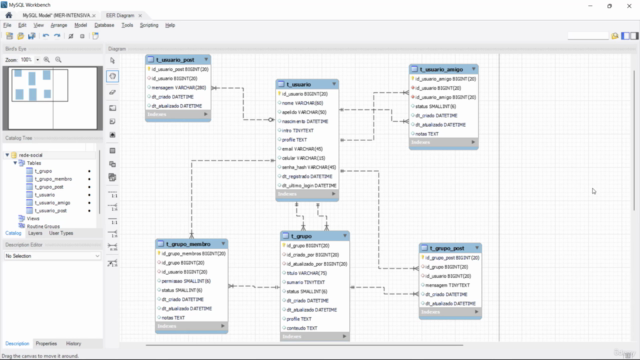Switch to the User Types tab
Image resolution: width=640 pixels, height=360 pixels.
coord(61,233)
